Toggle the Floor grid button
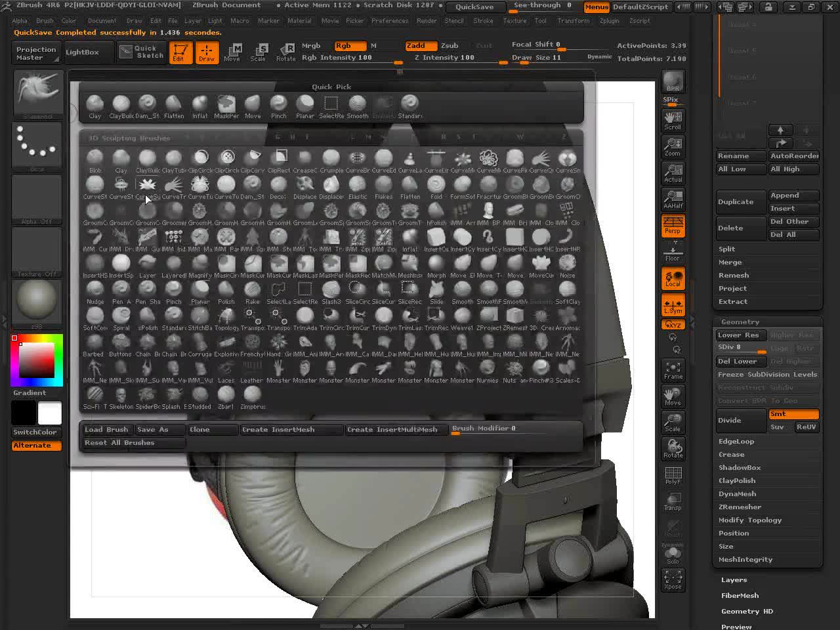This screenshot has height=630, width=840. (673, 252)
